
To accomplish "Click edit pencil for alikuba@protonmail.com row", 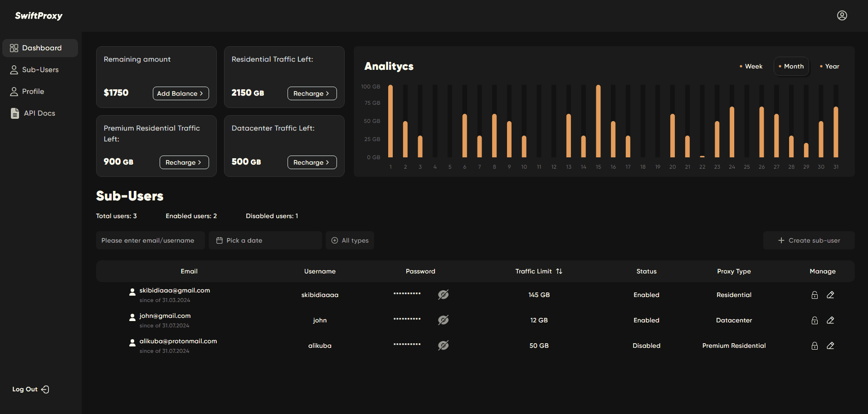I will 830,346.
